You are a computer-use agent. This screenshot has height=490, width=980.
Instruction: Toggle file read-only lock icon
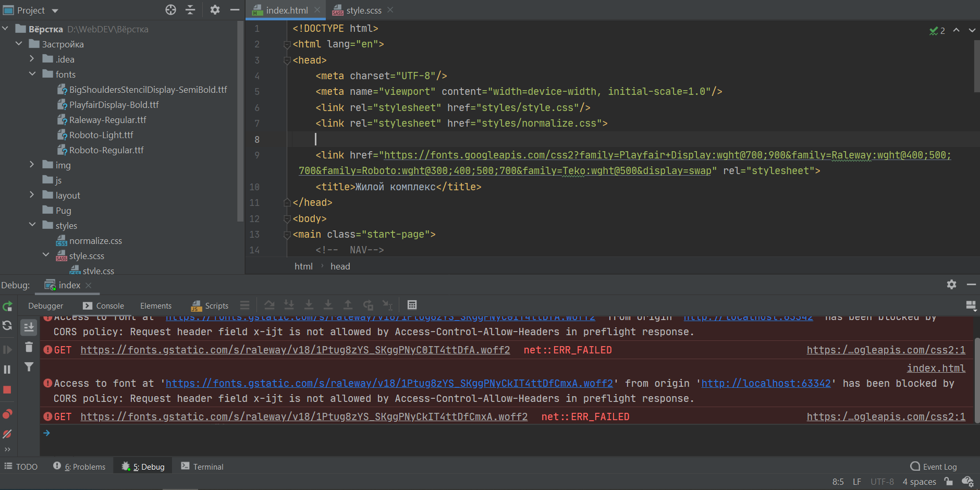click(948, 482)
